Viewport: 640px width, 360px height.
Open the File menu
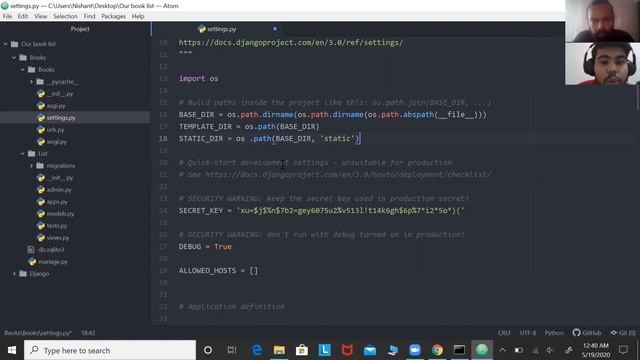(x=7, y=16)
